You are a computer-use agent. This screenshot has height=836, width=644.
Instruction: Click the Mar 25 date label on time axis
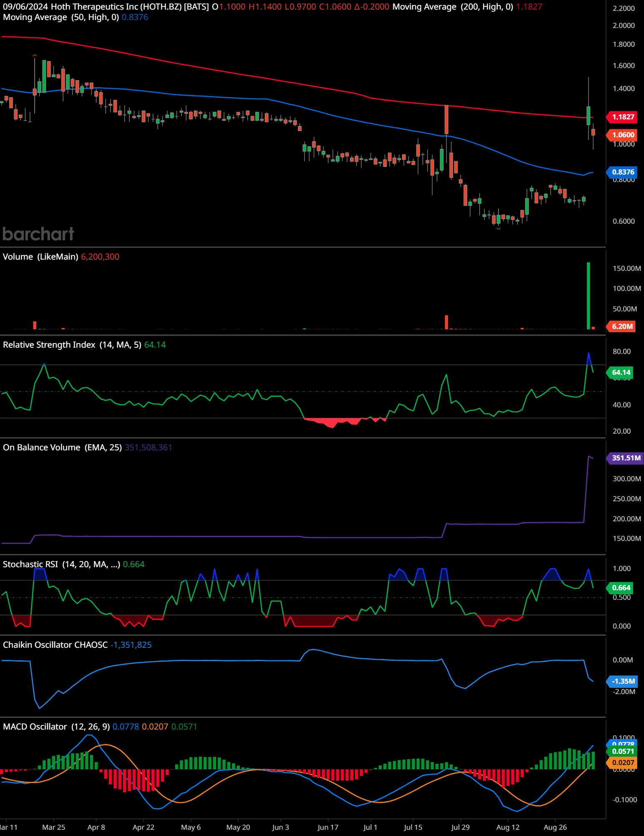[x=54, y=827]
